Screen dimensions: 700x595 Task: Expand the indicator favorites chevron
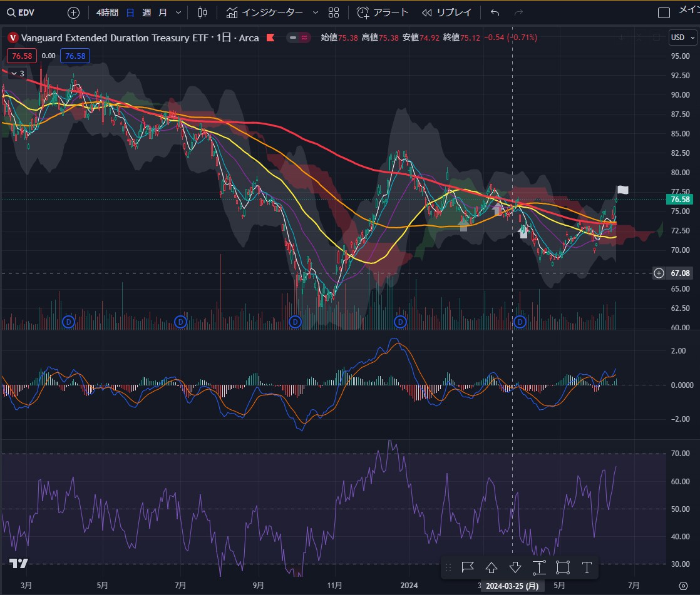[x=315, y=13]
